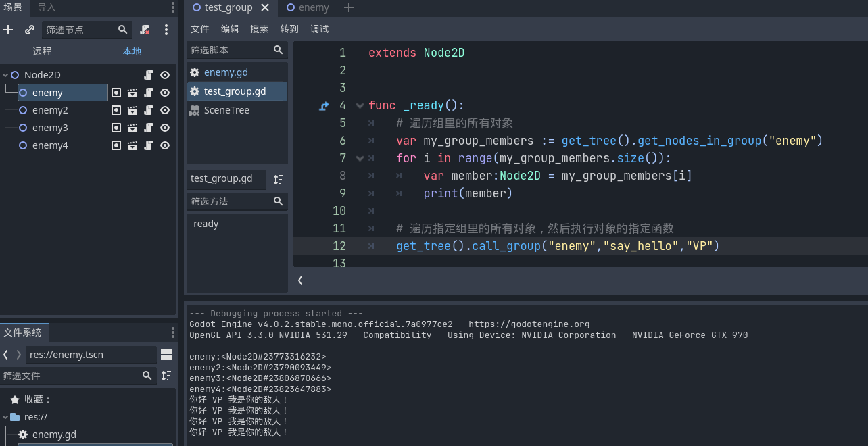The image size is (868, 446).
Task: Select enemy.gd in the FileSystem tree
Action: (54, 435)
